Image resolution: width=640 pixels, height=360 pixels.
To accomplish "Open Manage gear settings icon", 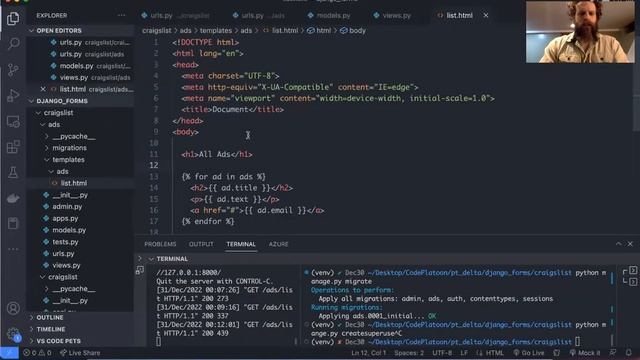I will 13,334.
